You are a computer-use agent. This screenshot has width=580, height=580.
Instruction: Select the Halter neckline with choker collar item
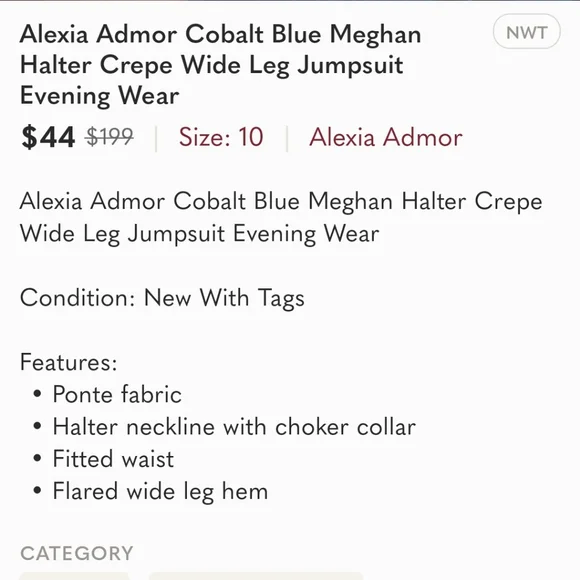234,426
